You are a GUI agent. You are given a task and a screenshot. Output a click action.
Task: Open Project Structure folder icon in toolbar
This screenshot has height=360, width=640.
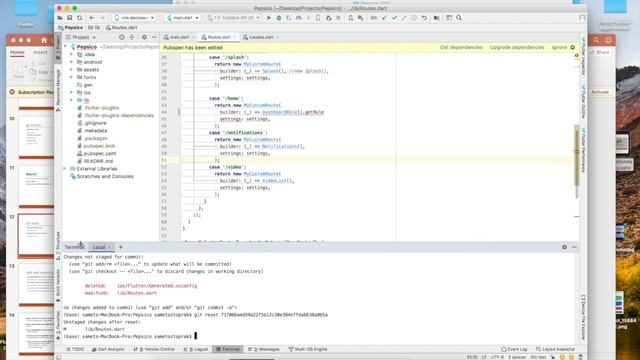[436, 18]
